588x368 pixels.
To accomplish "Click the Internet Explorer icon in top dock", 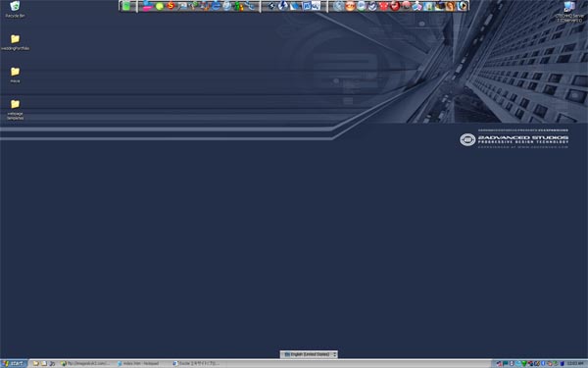I will (216, 6).
